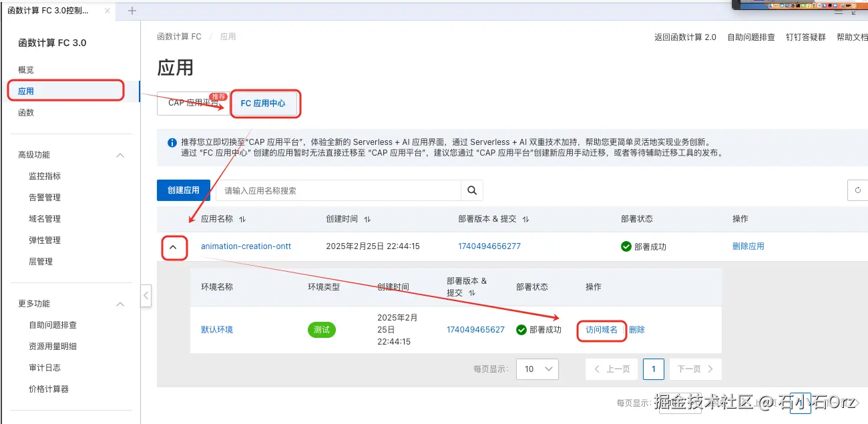Click 函数计算 FC breadcrumb link
Viewport: 868px width, 424px height.
[x=179, y=37]
